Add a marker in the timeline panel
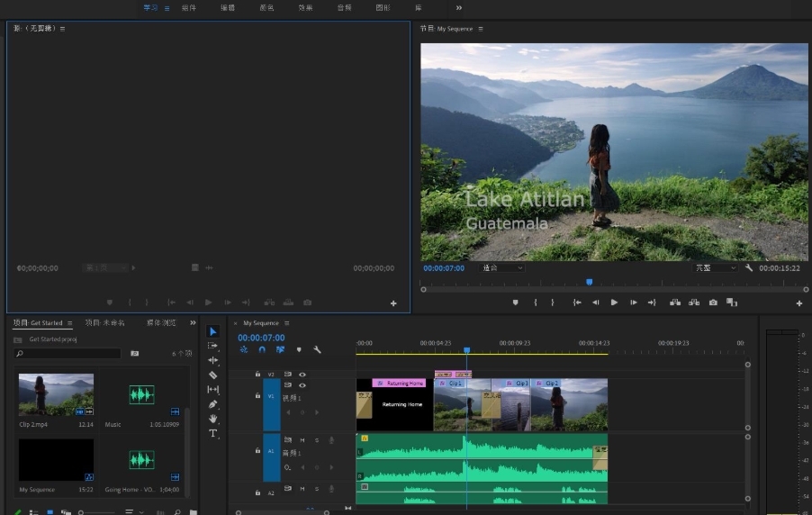Viewport: 812px width, 515px height. (299, 349)
